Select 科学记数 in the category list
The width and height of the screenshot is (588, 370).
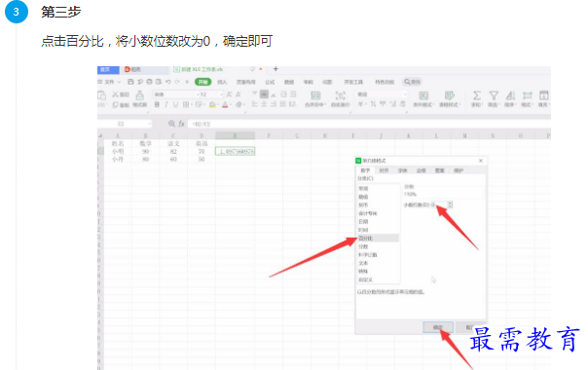[x=378, y=255]
